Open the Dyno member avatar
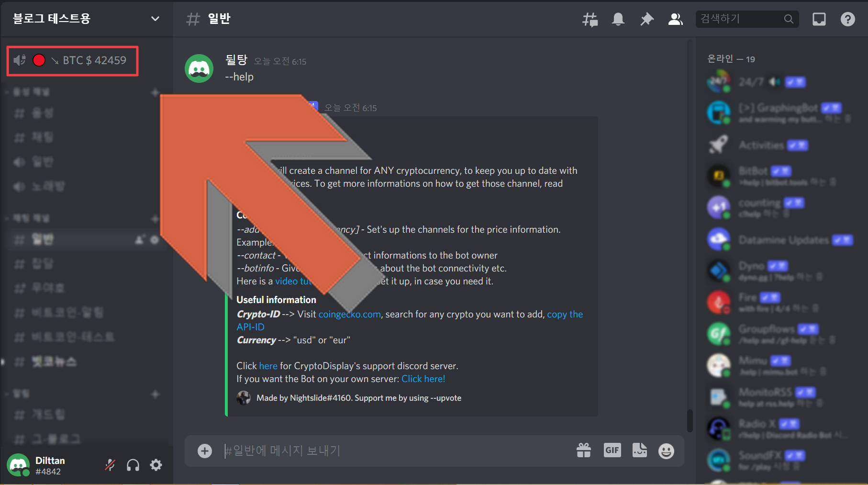The width and height of the screenshot is (868, 485). 719,271
